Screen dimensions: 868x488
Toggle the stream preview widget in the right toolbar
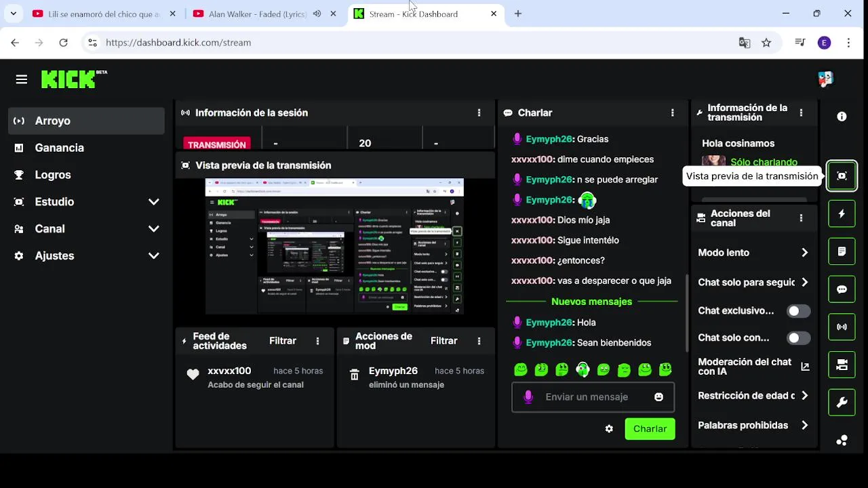[842, 176]
